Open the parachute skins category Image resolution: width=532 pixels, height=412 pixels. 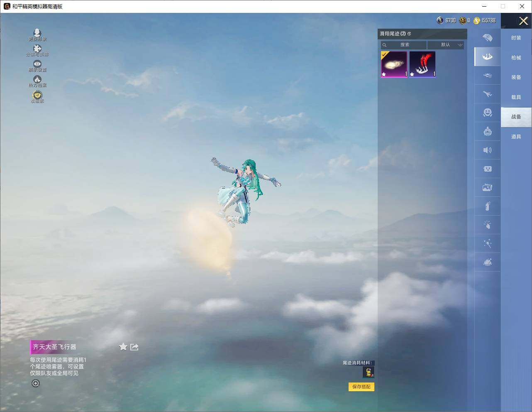488,38
